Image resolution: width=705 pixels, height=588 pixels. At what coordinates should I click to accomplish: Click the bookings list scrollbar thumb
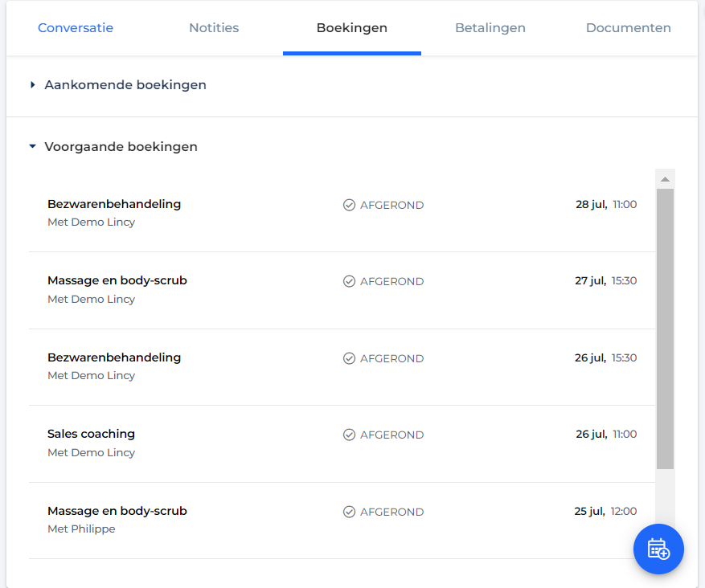pos(665,329)
